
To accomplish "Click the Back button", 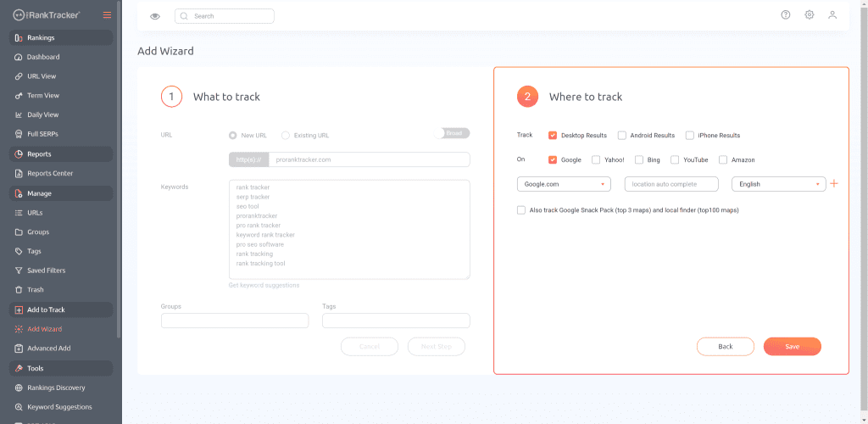I will (726, 347).
